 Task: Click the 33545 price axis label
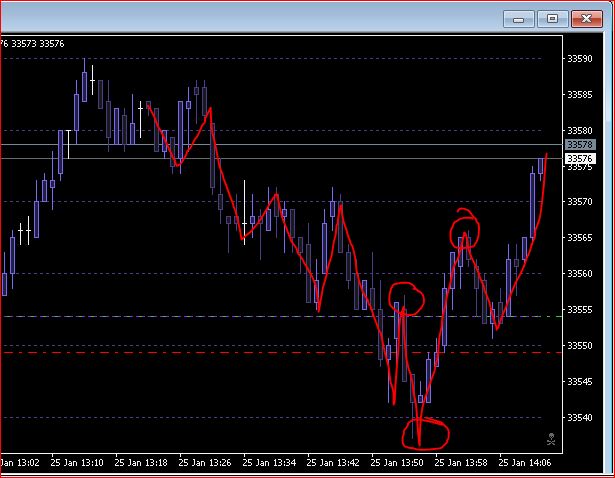point(580,382)
